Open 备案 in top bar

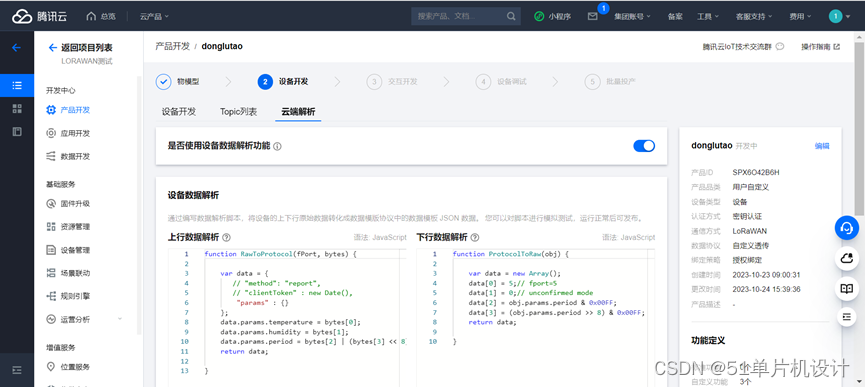pyautogui.click(x=675, y=17)
